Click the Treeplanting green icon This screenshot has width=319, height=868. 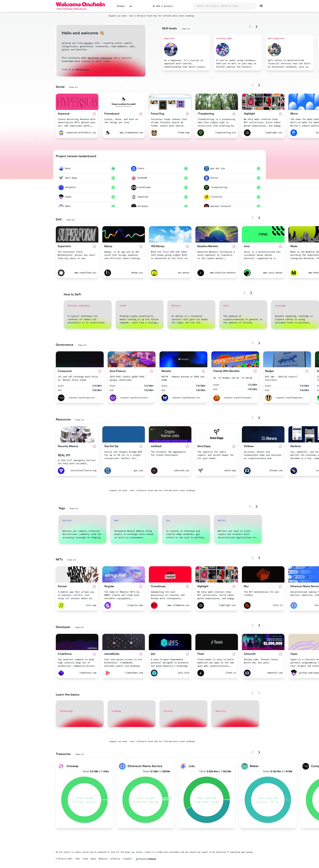(201, 133)
